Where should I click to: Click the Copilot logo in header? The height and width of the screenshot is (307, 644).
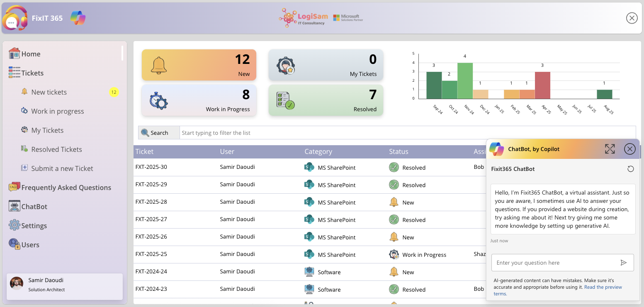click(78, 18)
